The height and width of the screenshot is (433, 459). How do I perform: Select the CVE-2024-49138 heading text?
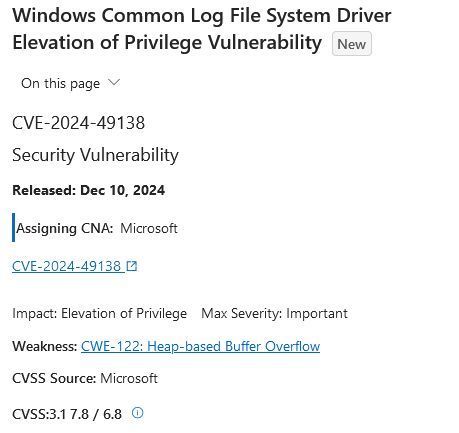click(x=78, y=123)
